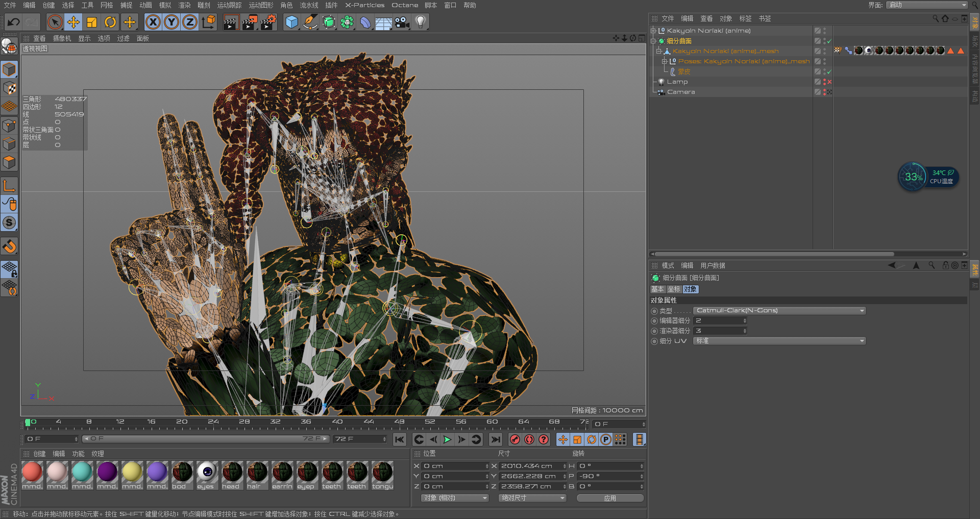The height and width of the screenshot is (519, 980).
Task: Activate the Scale tool
Action: pos(92,22)
